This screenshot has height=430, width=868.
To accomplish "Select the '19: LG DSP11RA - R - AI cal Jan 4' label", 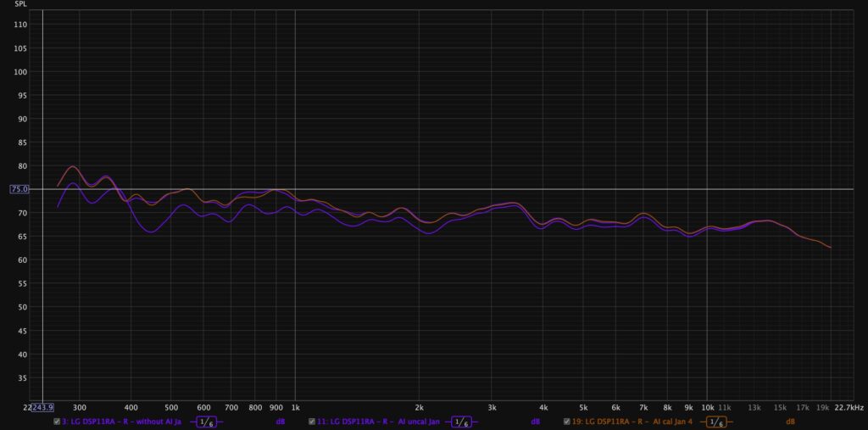I will click(633, 422).
